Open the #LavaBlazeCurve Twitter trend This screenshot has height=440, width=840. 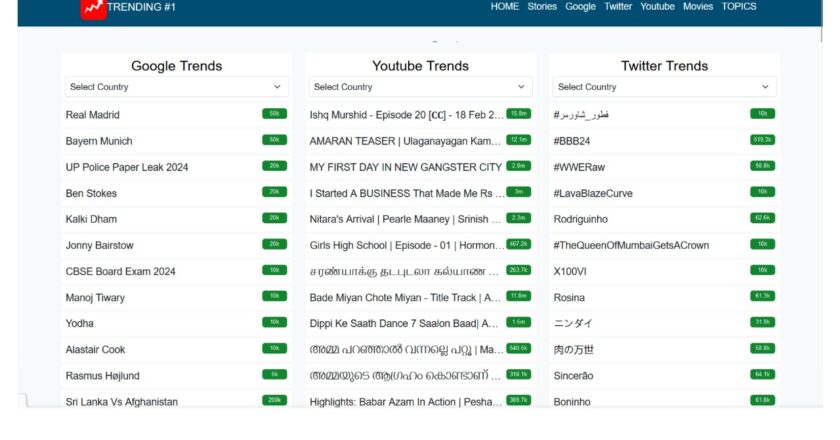pos(593,193)
